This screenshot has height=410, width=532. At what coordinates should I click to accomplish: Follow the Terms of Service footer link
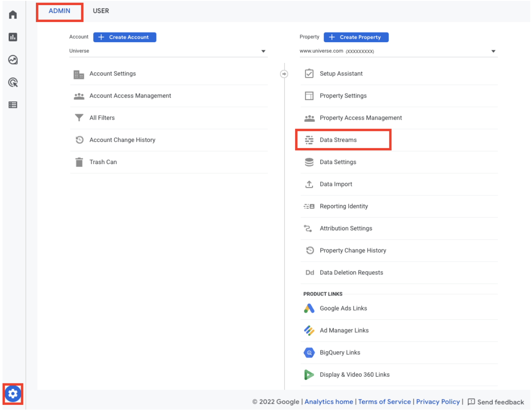point(384,402)
